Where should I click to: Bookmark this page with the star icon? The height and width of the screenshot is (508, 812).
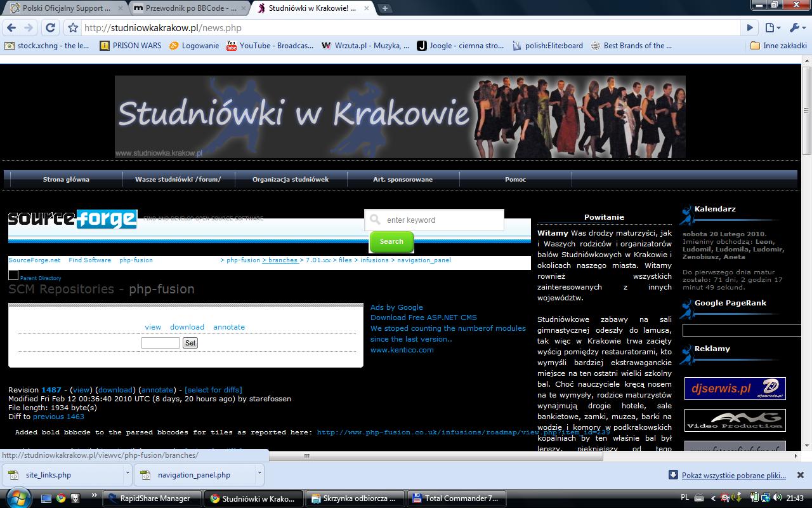pyautogui.click(x=73, y=28)
